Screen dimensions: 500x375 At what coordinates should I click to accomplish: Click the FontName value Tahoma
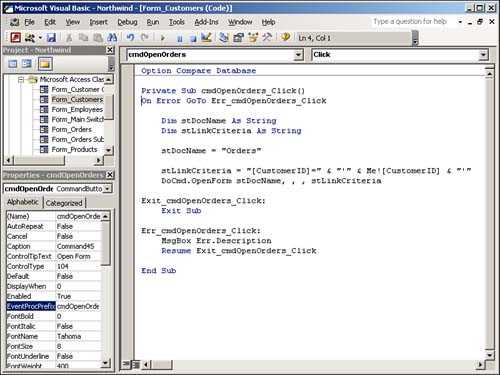coord(69,336)
